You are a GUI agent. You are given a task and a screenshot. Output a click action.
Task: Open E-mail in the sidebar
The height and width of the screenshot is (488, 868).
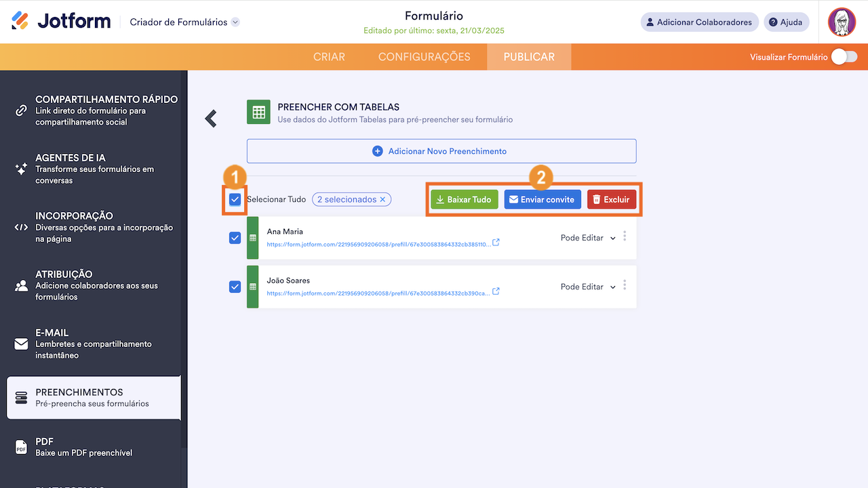(x=94, y=344)
